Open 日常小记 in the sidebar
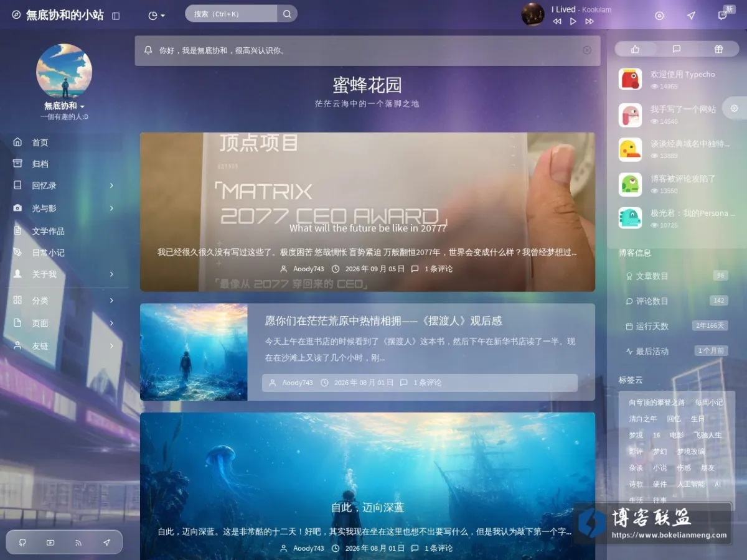Viewport: 747px width, 560px height. click(64, 253)
